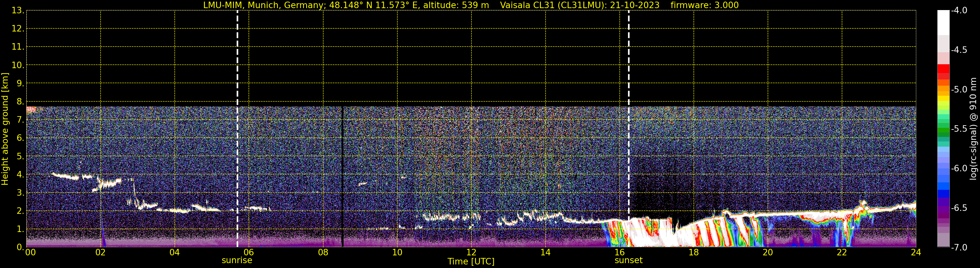Viewport: 980px width, 268px height.
Task: Click the time tick label "16"
Action: (x=620, y=252)
